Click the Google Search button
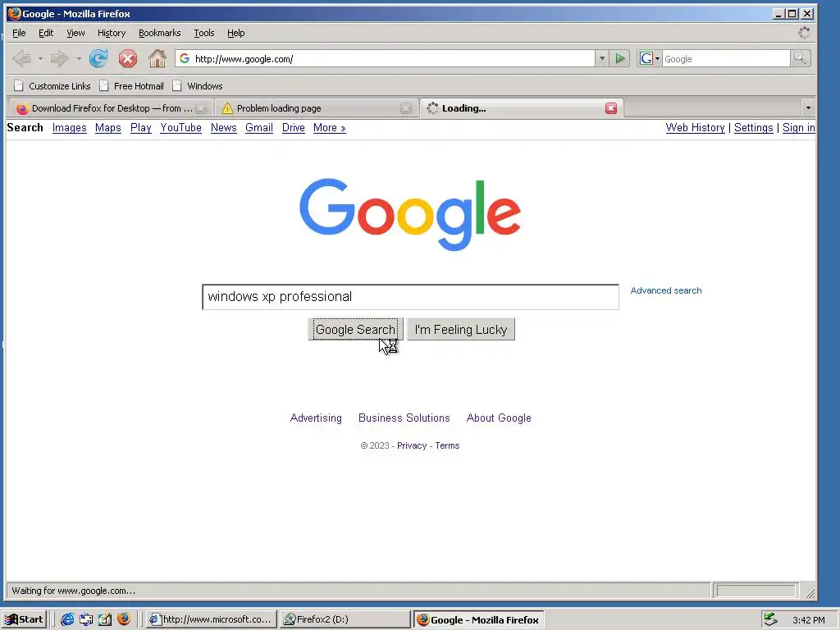 pyautogui.click(x=355, y=329)
